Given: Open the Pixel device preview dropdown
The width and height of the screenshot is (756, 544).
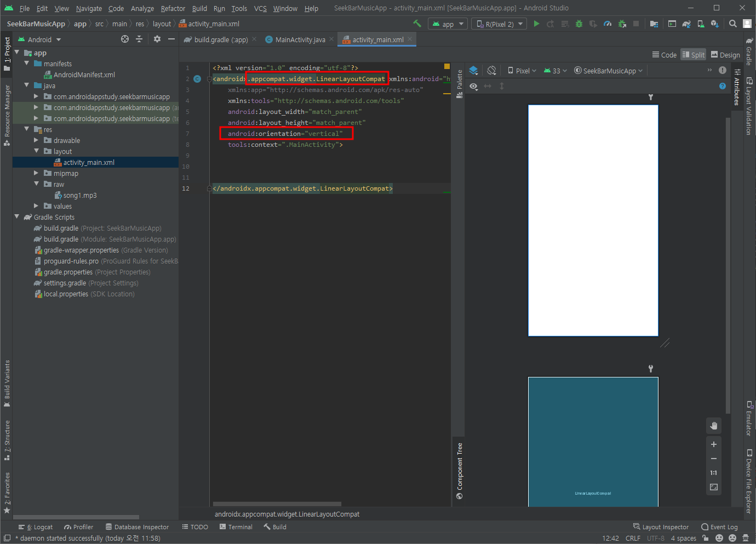Looking at the screenshot, I should click(522, 71).
